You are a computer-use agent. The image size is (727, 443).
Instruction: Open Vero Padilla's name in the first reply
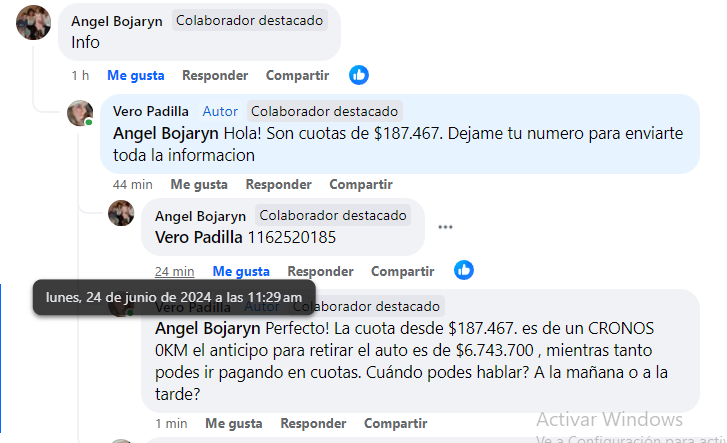pyautogui.click(x=151, y=111)
